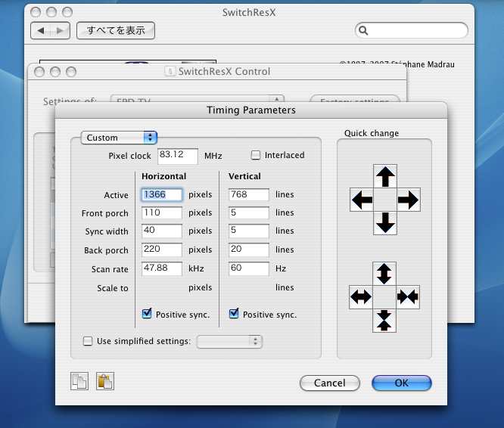Click the SwitchResX search field
This screenshot has height=428, width=504.
point(412,30)
